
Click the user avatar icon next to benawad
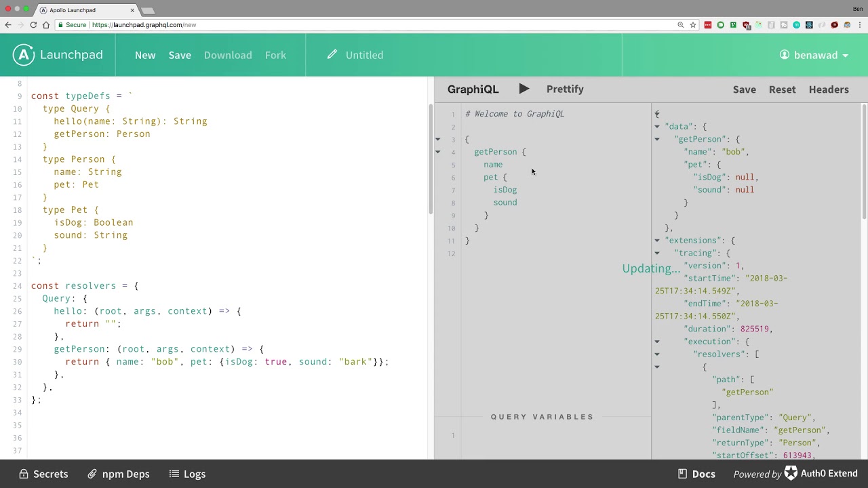785,55
